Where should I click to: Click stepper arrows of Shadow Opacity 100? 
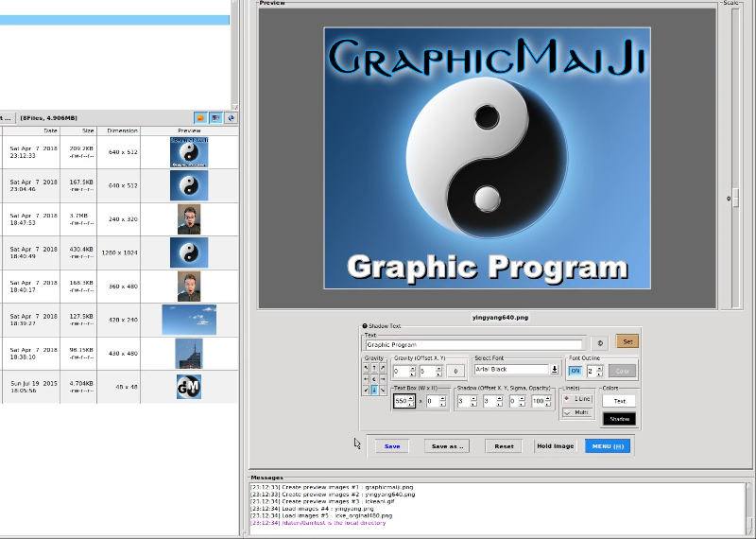pos(548,401)
